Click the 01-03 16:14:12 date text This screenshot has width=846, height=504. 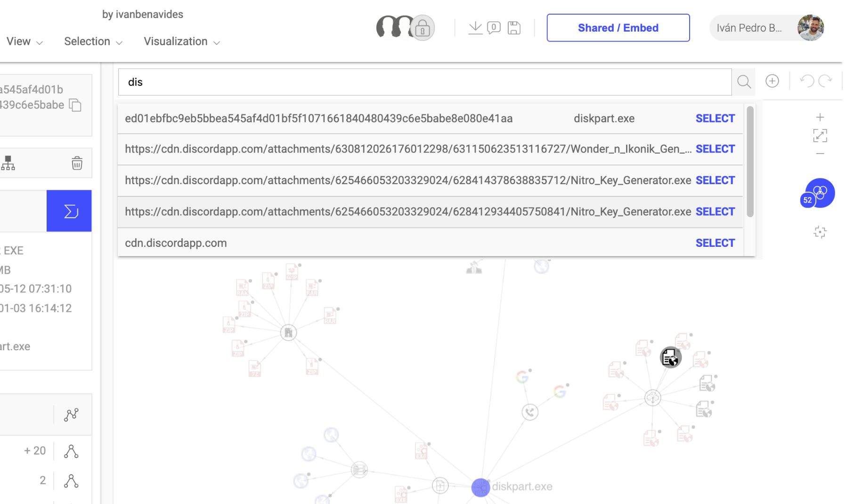click(36, 309)
